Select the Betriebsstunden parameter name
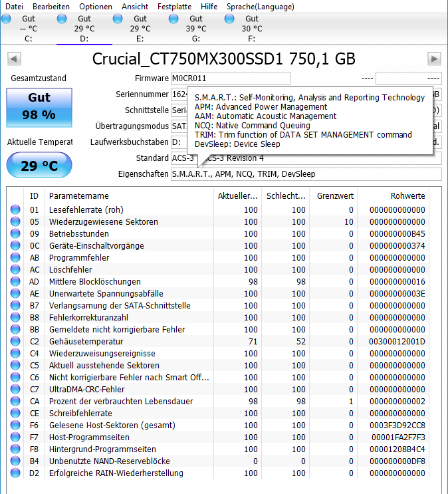 click(x=78, y=234)
